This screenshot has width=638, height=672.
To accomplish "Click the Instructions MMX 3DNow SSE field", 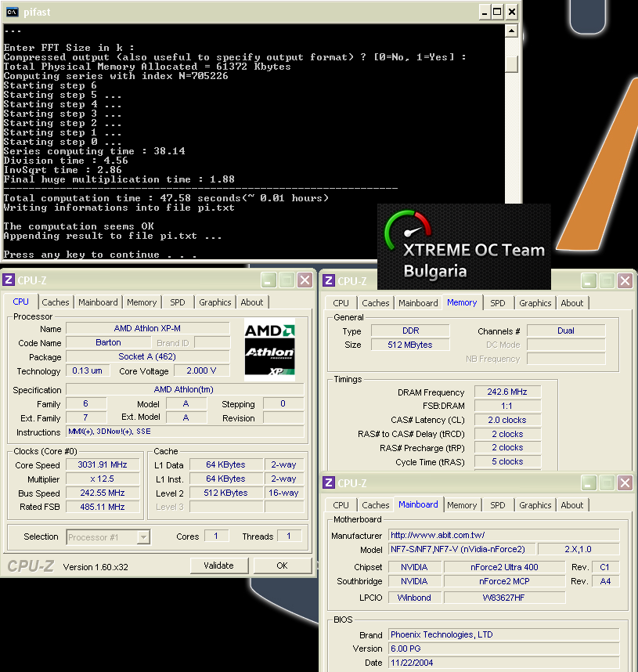I will tap(185, 432).
